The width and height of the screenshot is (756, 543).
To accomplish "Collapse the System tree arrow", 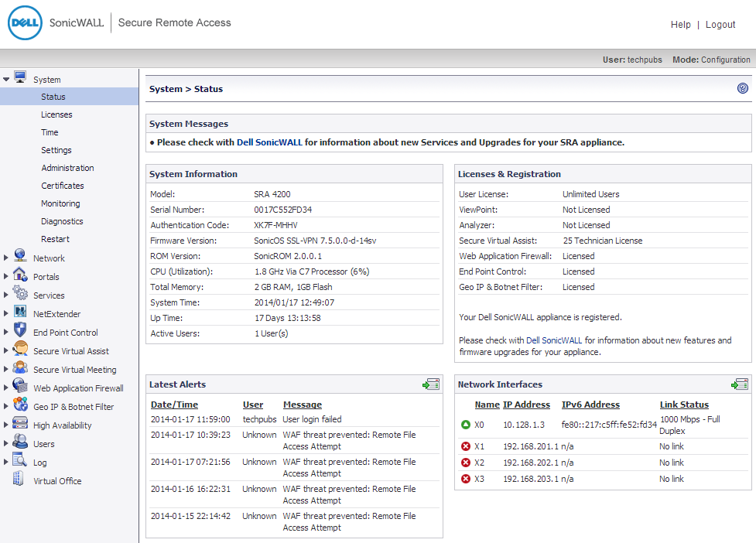I will point(6,79).
